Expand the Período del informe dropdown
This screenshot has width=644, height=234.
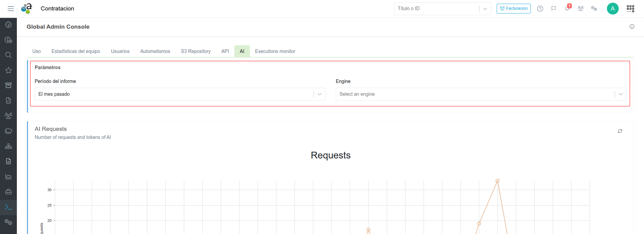pyautogui.click(x=319, y=94)
